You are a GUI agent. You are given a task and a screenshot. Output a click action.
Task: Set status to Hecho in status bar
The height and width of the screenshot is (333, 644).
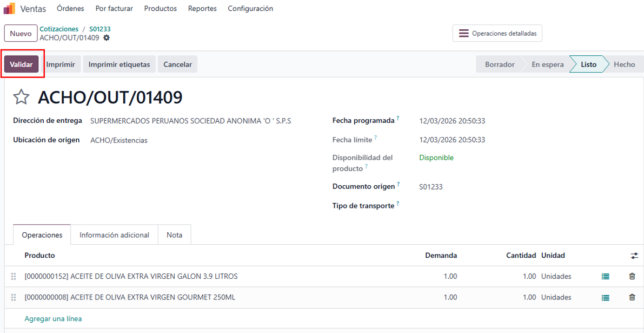coord(624,64)
